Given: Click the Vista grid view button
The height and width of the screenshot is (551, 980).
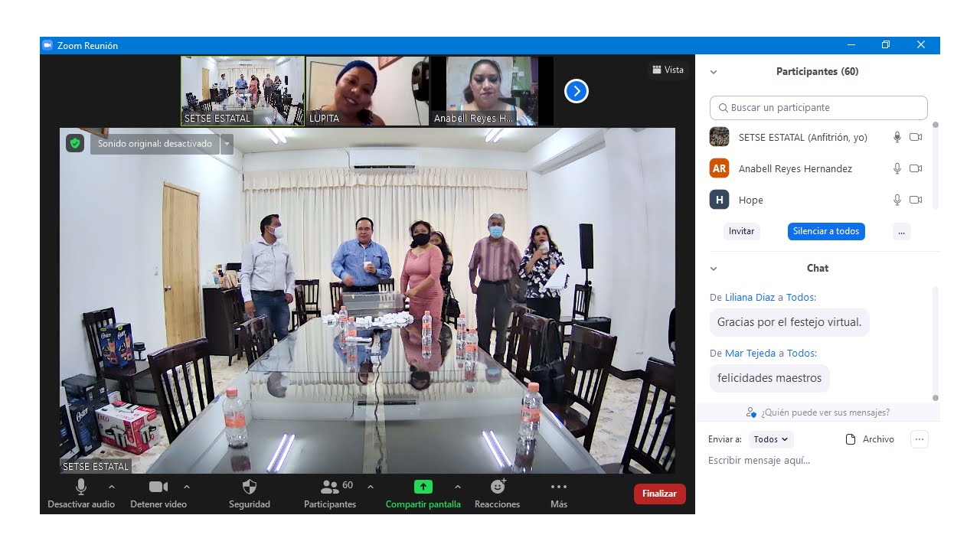Looking at the screenshot, I should [x=668, y=70].
